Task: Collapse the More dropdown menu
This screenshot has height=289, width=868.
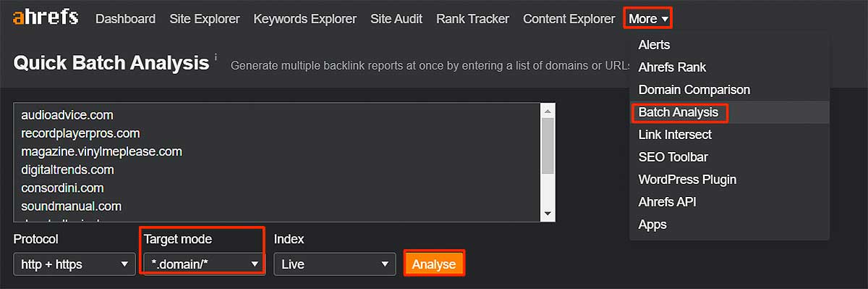Action: click(648, 19)
